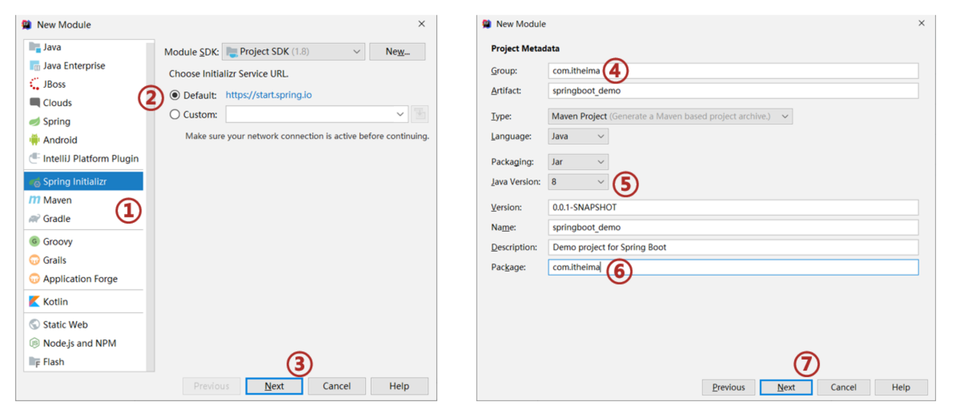Select the Custom service URL radio
Image resolution: width=980 pixels, height=419 pixels.
pyautogui.click(x=175, y=114)
